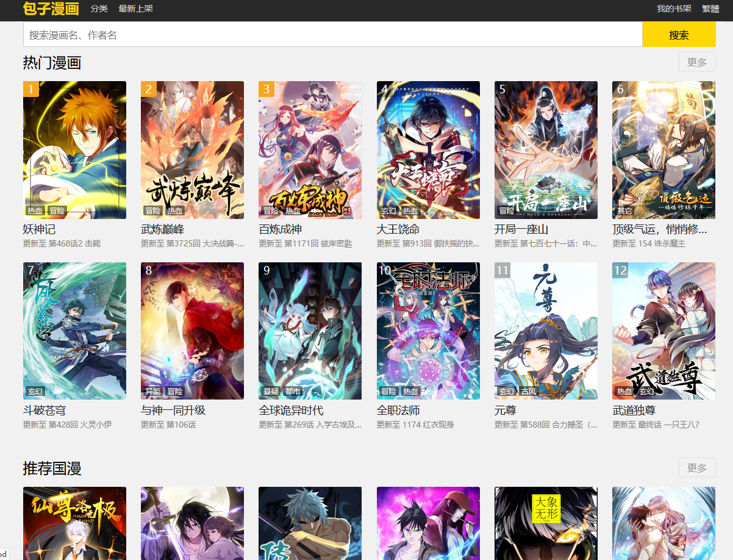Click 玄幻 tag on 斗破苍穹 cover
This screenshot has width=733, height=560.
[x=35, y=392]
